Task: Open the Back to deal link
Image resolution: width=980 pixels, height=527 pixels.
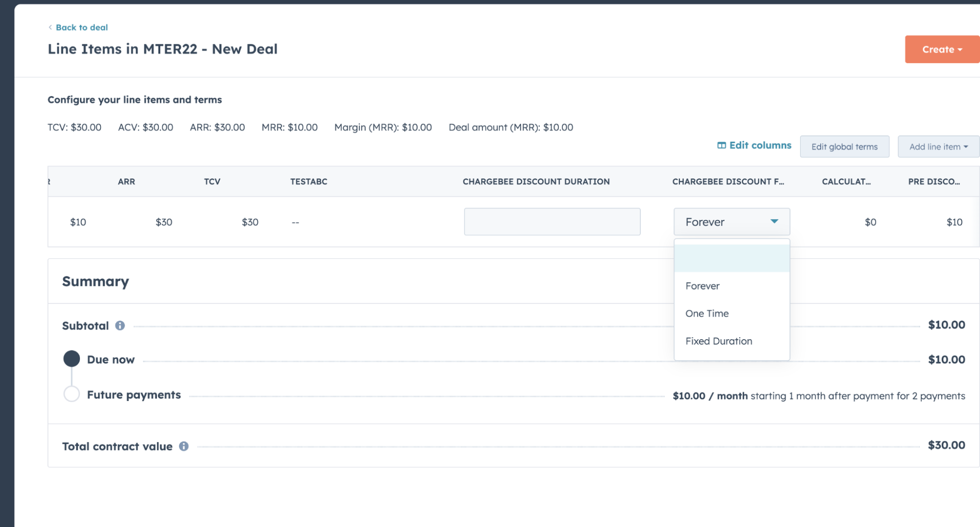Action: 82,27
